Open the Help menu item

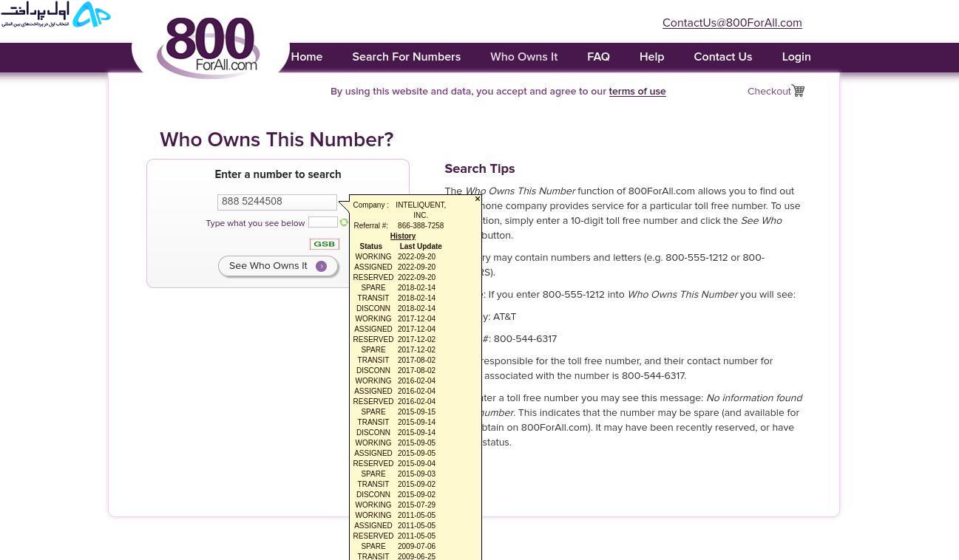pos(651,57)
